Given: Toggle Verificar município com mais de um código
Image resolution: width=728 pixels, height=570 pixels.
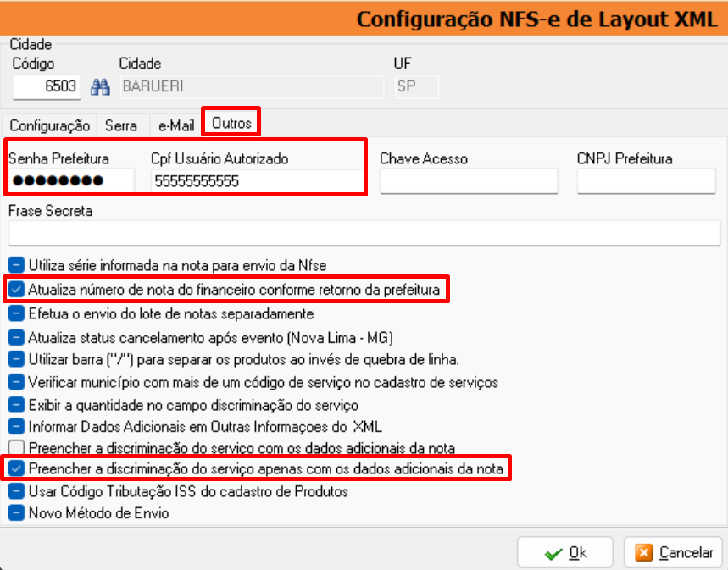Looking at the screenshot, I should pos(16,382).
